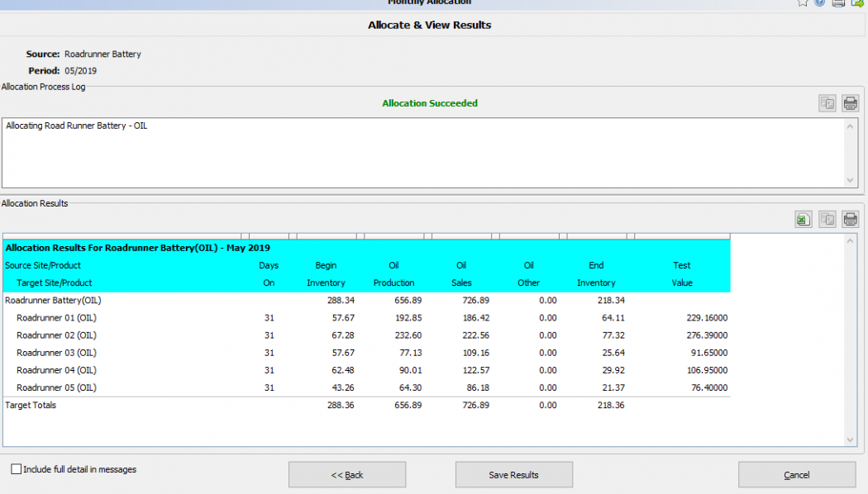Click the green arrow exit icon
The image size is (868, 494).
pos(857,2)
